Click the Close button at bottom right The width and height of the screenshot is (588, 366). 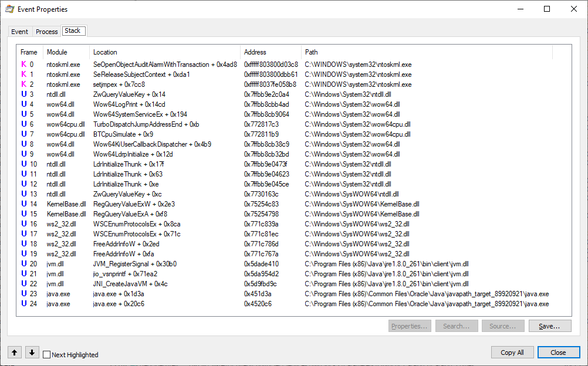[558, 353]
